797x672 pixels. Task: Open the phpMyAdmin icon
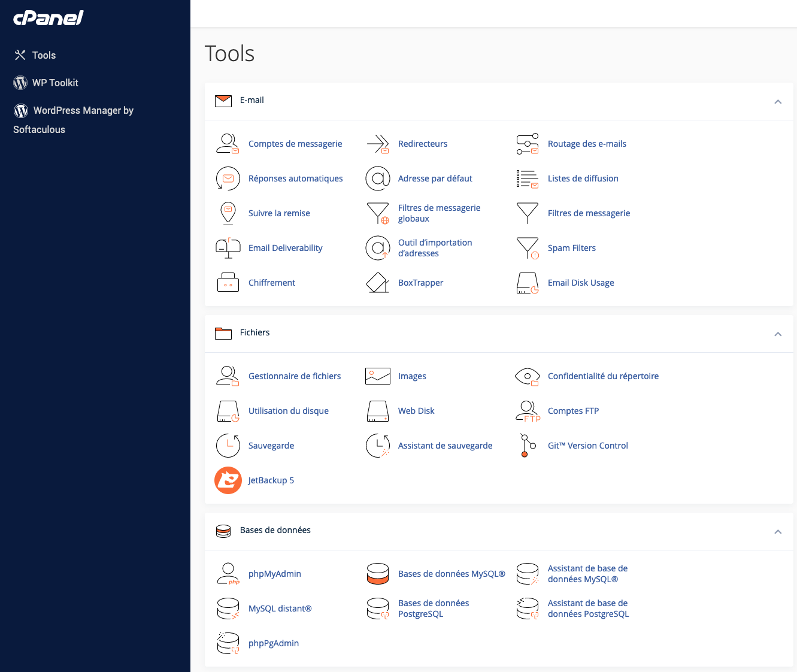pyautogui.click(x=228, y=574)
